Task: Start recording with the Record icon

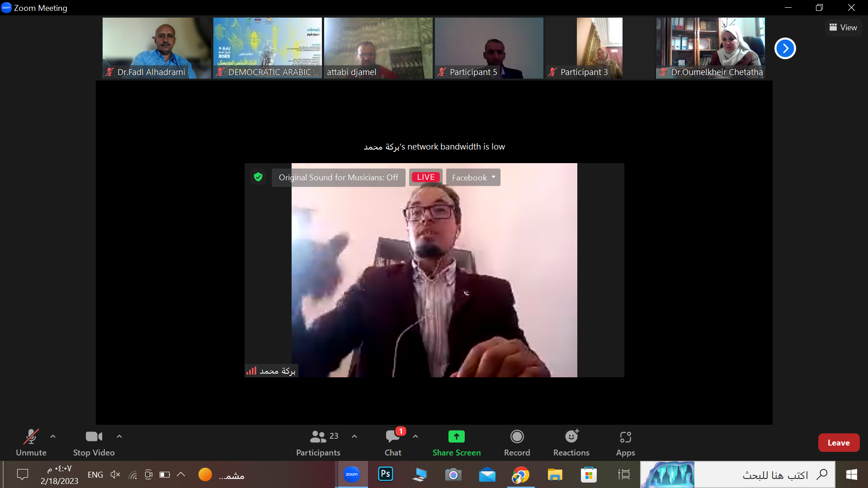Action: [x=517, y=437]
